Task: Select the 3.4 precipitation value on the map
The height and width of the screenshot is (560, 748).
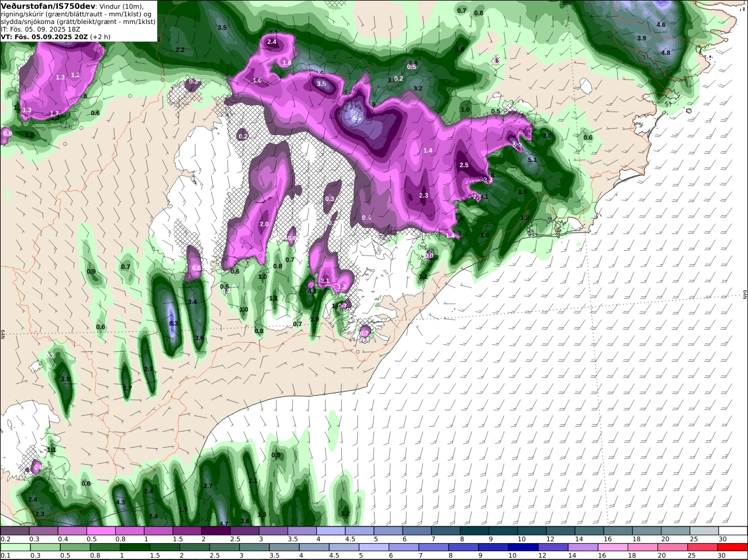Action: pos(192,302)
